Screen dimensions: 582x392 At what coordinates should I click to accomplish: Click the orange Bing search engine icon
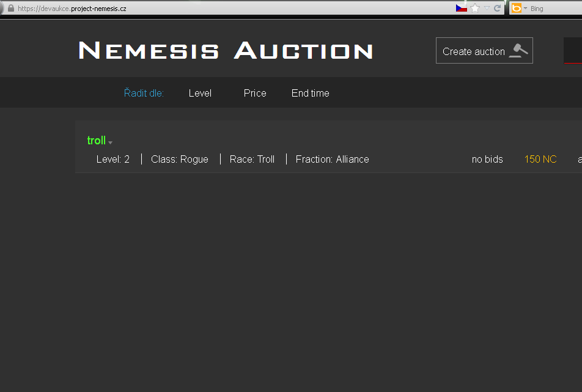[517, 8]
